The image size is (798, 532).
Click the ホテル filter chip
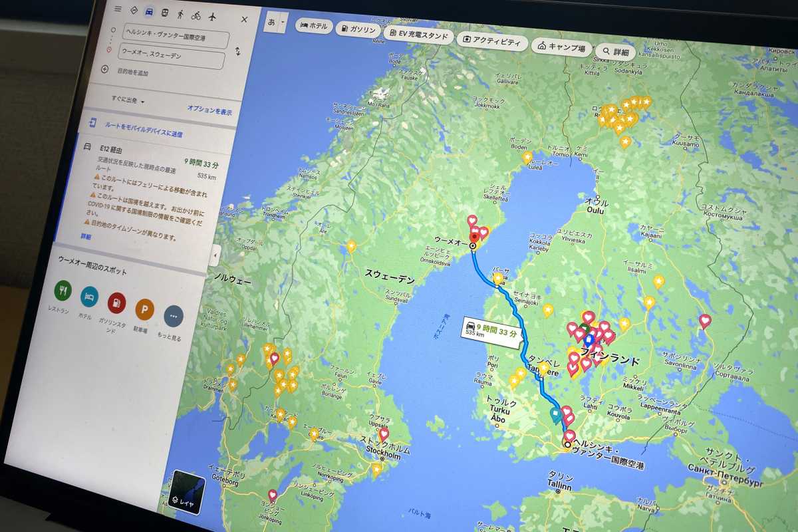coord(313,25)
